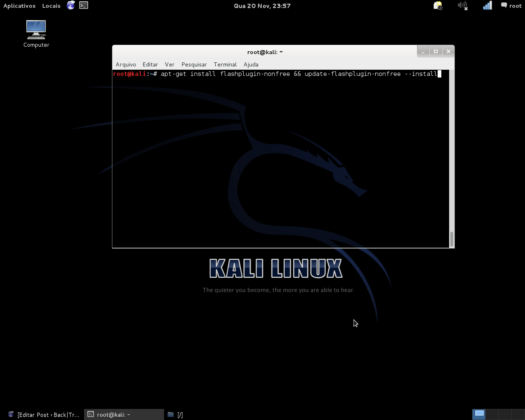Select the first workspace in switcher

479,414
